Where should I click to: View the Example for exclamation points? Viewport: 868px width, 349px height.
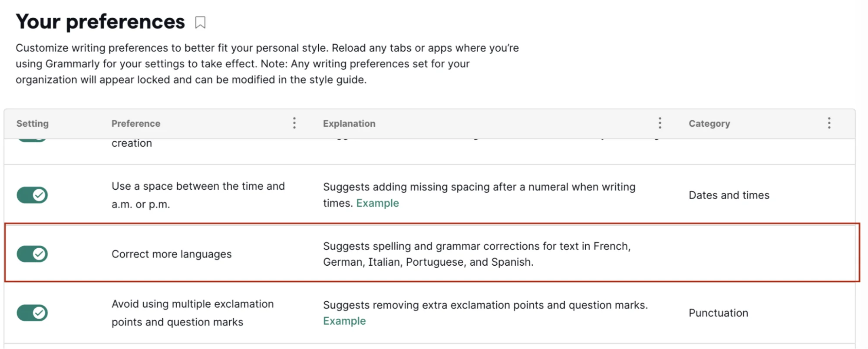pyautogui.click(x=344, y=321)
